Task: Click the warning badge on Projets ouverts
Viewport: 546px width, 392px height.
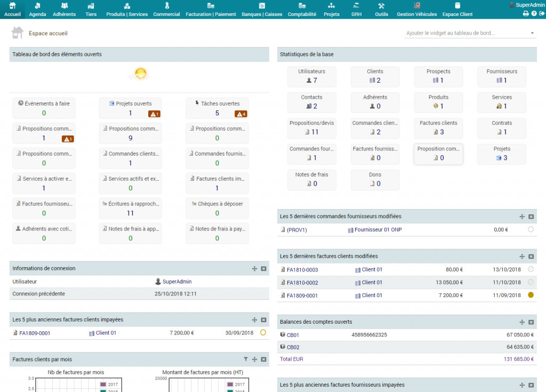Action: pos(154,114)
